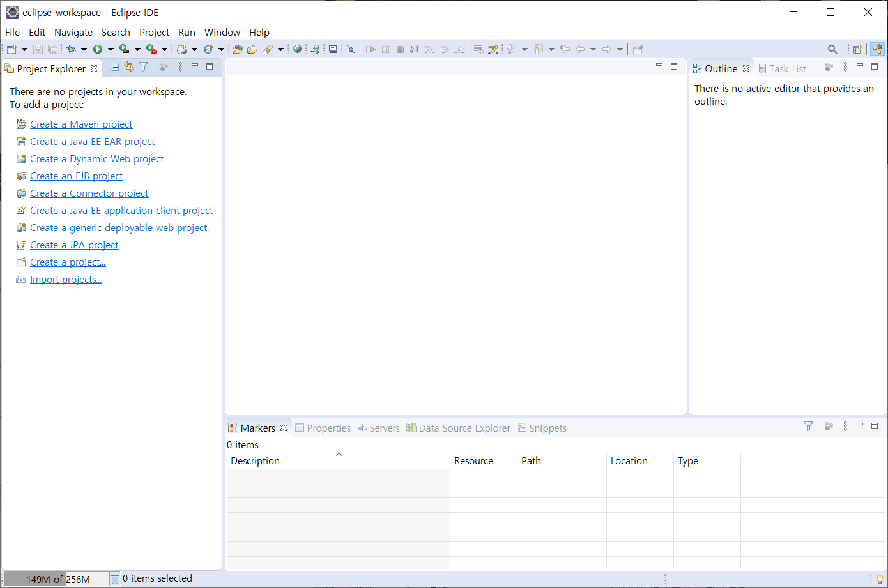Click the Last Edit Location icon
The width and height of the screenshot is (888, 588).
click(565, 49)
